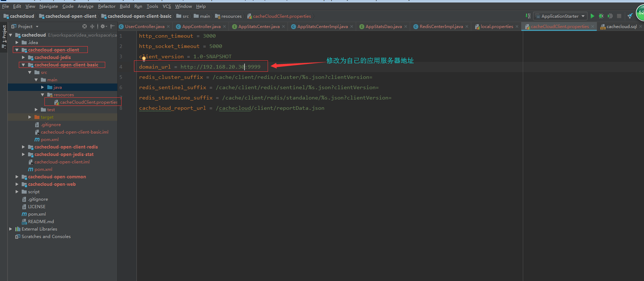The width and height of the screenshot is (644, 281).
Task: Run ApplicationStarter with the green play icon
Action: [x=592, y=16]
